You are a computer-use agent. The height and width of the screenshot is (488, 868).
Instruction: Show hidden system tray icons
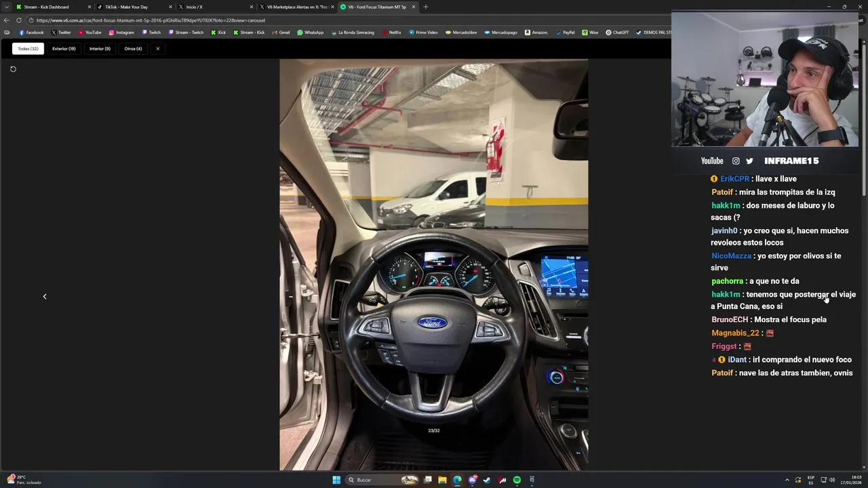click(787, 480)
